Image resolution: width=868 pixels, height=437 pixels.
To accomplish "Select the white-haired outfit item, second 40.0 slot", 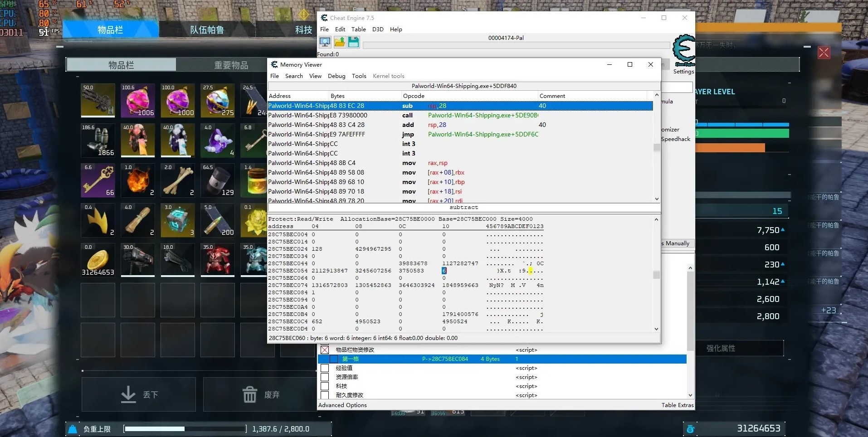I will coord(178,141).
